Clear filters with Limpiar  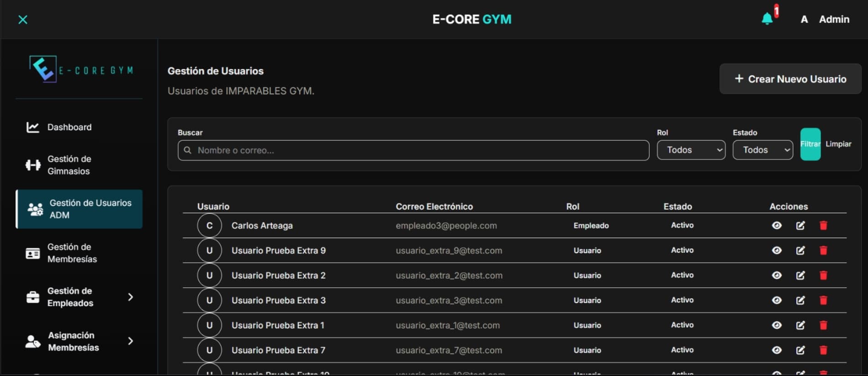point(838,144)
